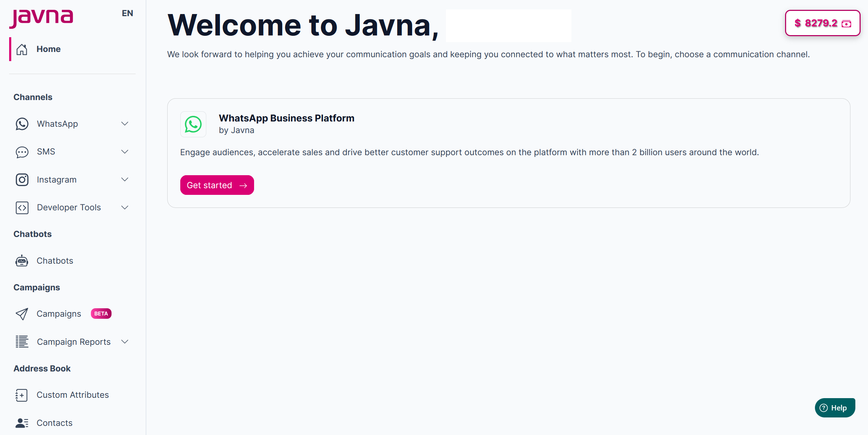Switch language using EN selector
868x435 pixels.
tap(127, 13)
